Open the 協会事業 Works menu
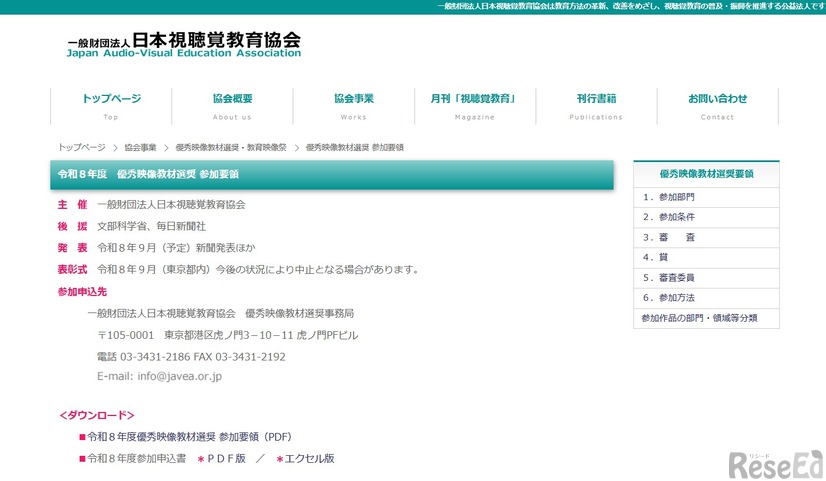Screen dimensions: 826x481 (x=353, y=106)
